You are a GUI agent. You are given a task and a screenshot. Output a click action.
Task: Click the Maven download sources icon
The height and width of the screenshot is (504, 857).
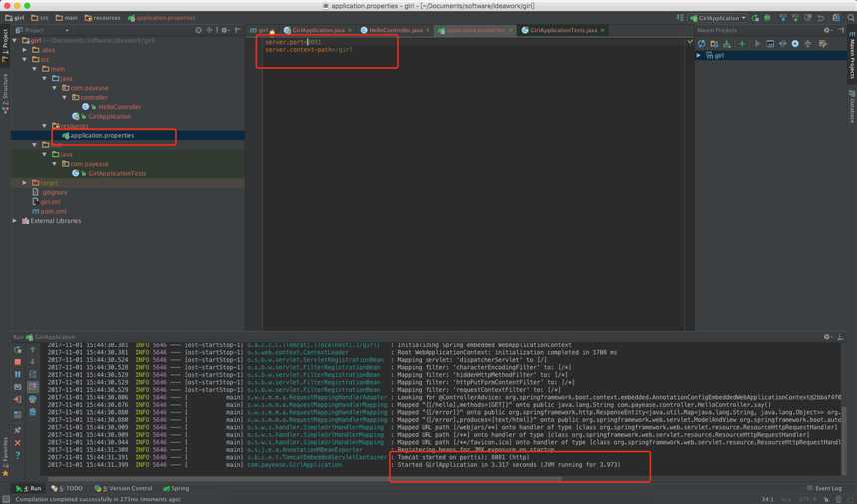click(x=727, y=43)
